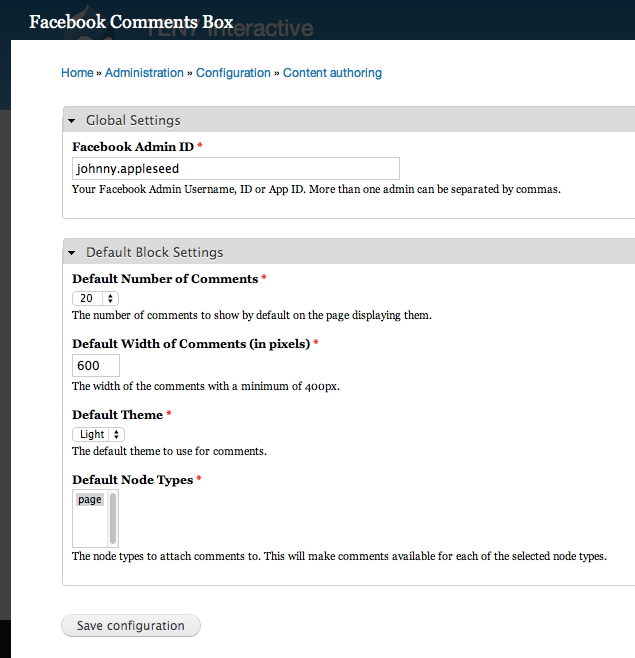Click the Default Number of Comments label
The height and width of the screenshot is (658, 635).
165,279
